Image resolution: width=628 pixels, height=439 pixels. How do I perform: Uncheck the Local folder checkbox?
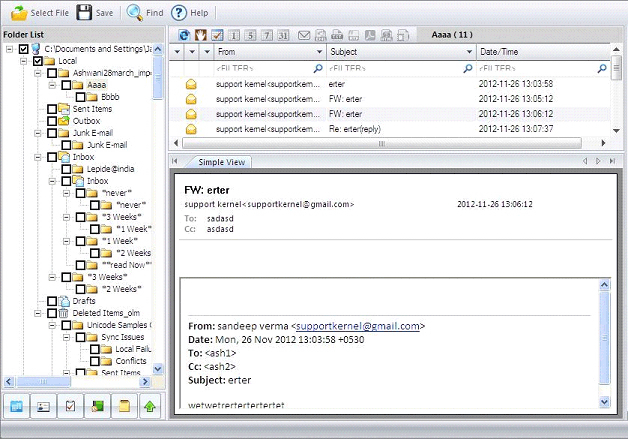tap(38, 61)
